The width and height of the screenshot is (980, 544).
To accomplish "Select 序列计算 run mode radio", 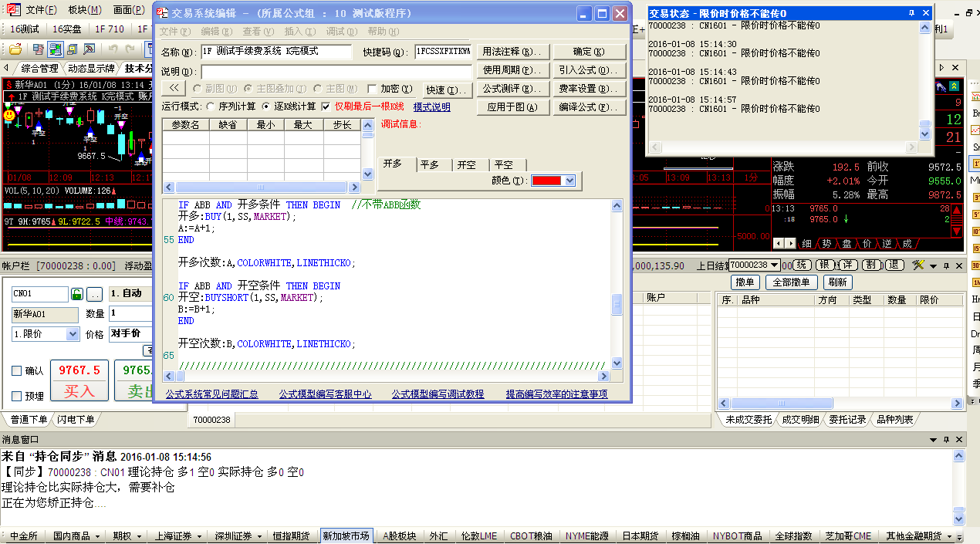I will coord(211,106).
